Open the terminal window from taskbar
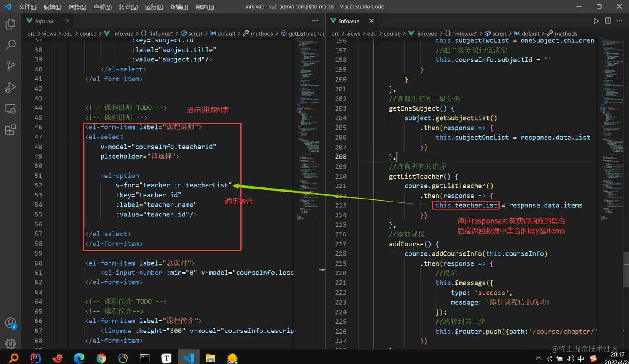This screenshot has height=364, width=629. tap(144, 358)
